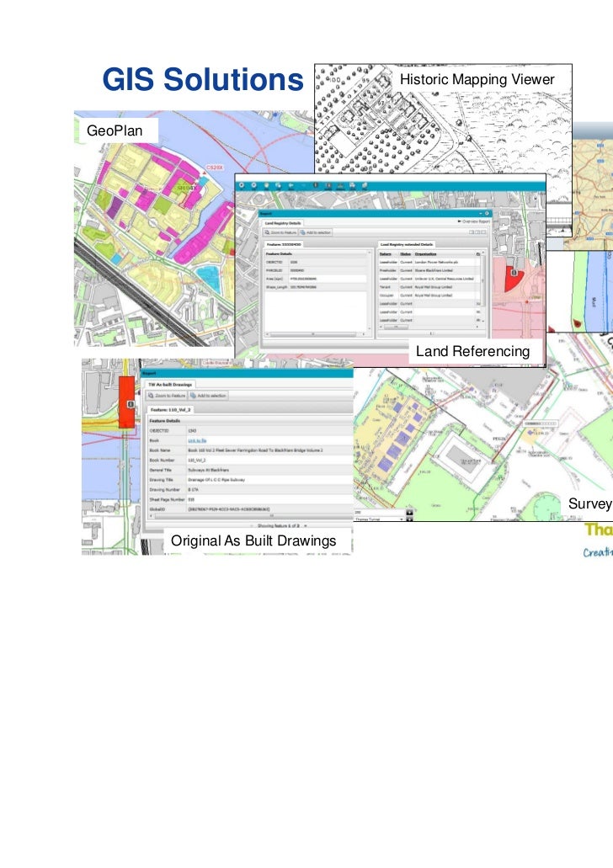The image size is (613, 868).
Task: Click the greyed forward arrow in Land Referencing toolbar
Action: tap(303, 185)
